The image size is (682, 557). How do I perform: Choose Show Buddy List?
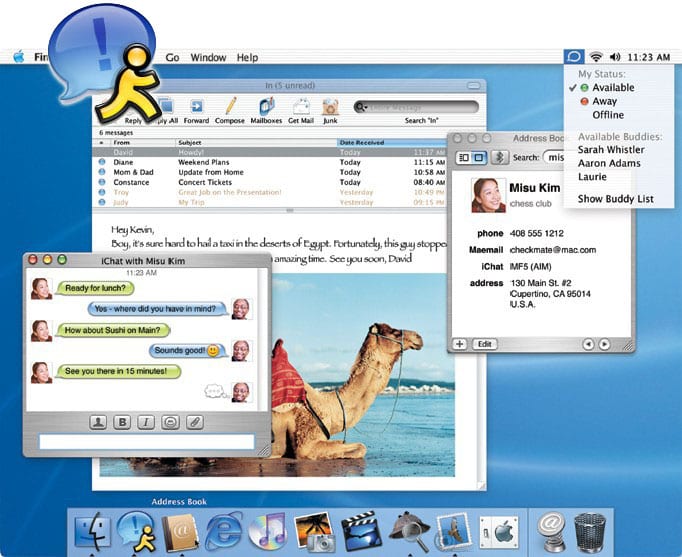(x=615, y=199)
